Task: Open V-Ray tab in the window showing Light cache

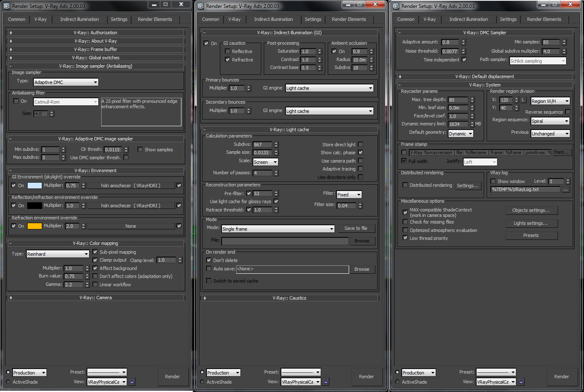Action: point(235,19)
